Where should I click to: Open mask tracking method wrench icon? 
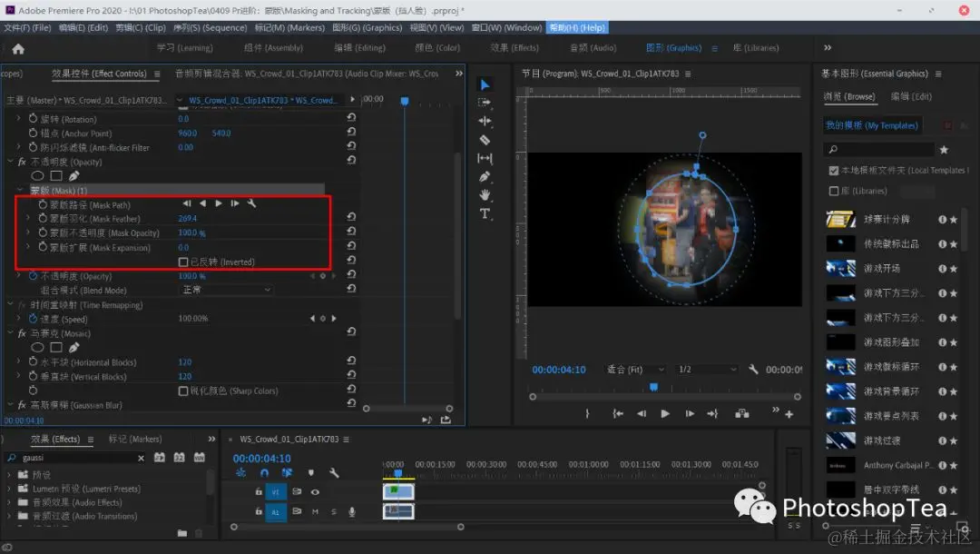click(251, 203)
